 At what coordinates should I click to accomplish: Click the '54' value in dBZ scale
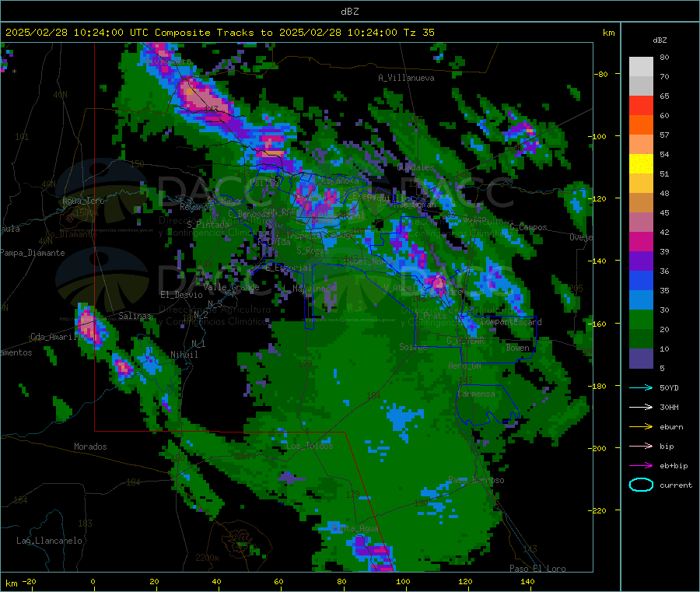point(664,155)
